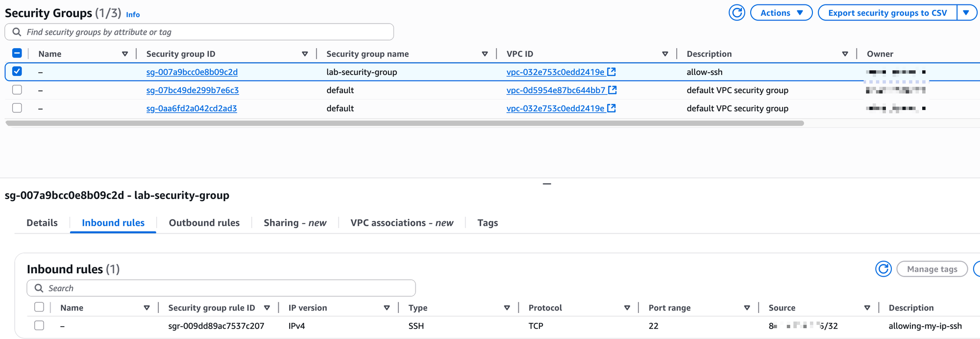
Task: Click Export security groups to CSV
Action: pyautogui.click(x=887, y=13)
